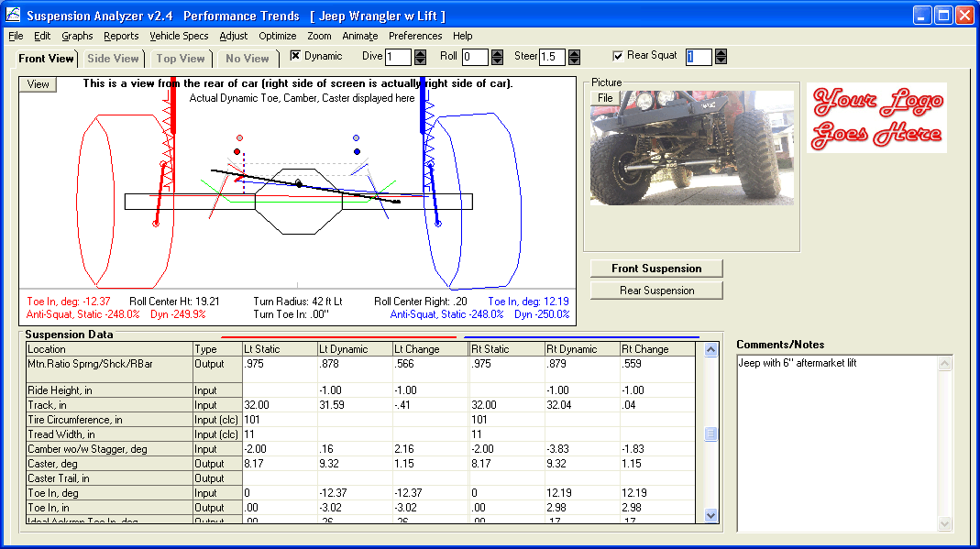Click the Front Suspension button

click(656, 269)
